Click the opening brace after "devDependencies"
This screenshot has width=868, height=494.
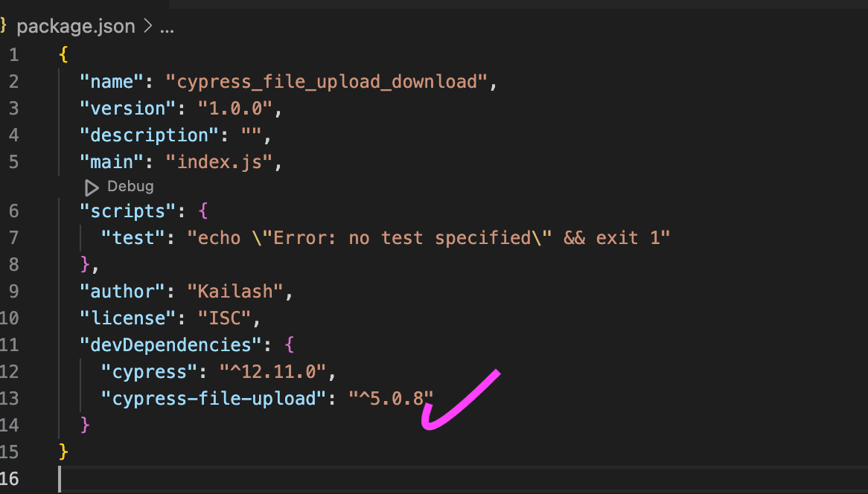(x=290, y=345)
